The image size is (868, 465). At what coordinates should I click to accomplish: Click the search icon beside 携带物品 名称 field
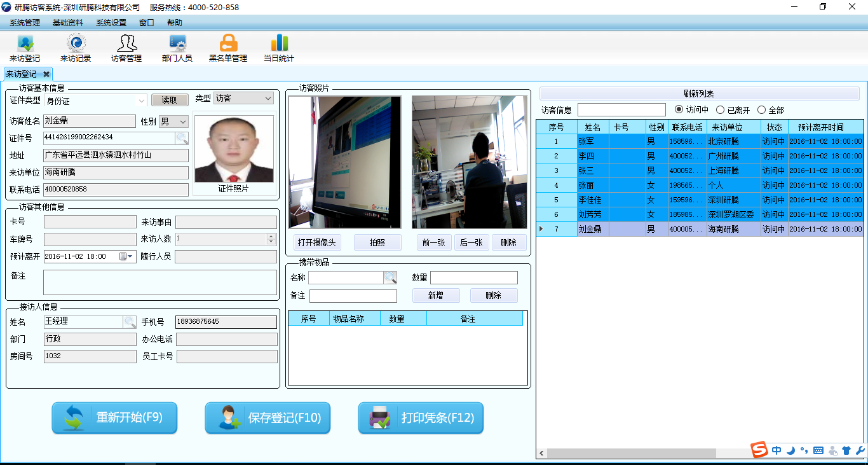[390, 277]
